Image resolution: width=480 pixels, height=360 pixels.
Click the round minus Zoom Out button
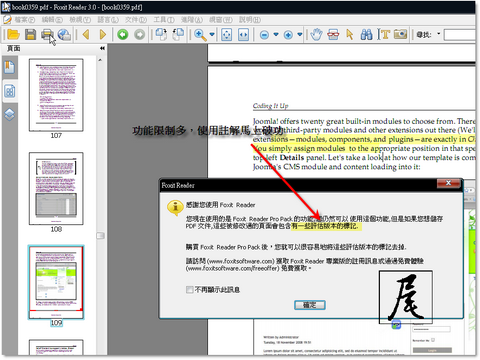(264, 35)
